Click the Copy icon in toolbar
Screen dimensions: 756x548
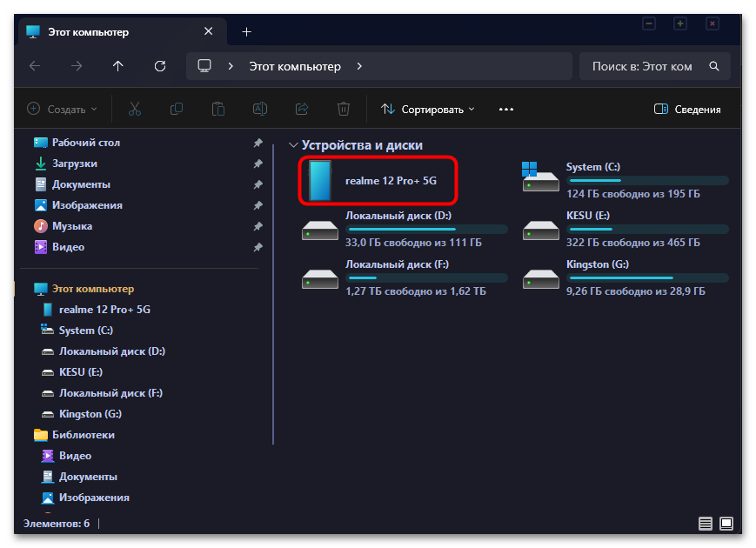177,109
